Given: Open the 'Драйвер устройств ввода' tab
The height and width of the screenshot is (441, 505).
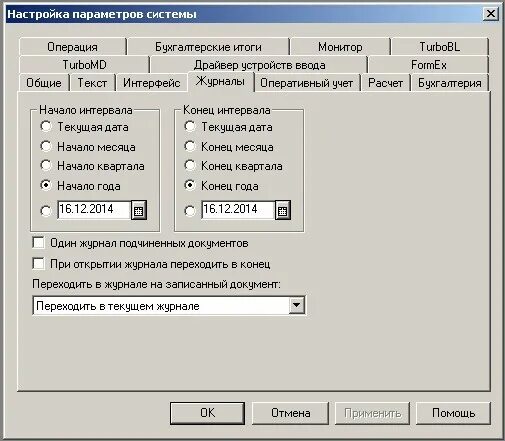Looking at the screenshot, I should click(x=259, y=65).
